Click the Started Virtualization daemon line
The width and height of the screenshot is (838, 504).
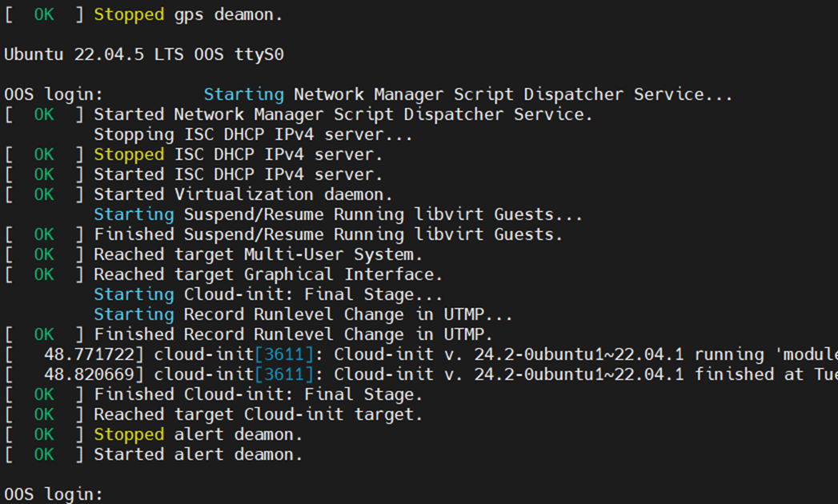(x=198, y=194)
